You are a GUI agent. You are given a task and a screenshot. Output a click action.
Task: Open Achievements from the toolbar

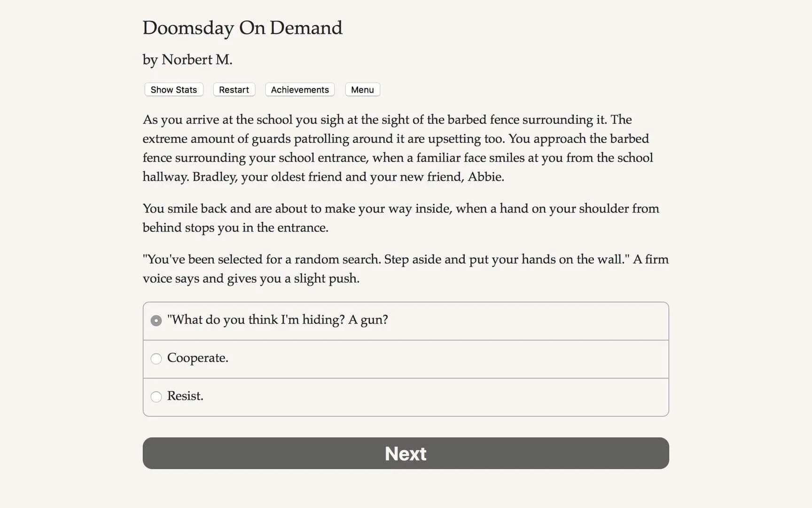[299, 89]
